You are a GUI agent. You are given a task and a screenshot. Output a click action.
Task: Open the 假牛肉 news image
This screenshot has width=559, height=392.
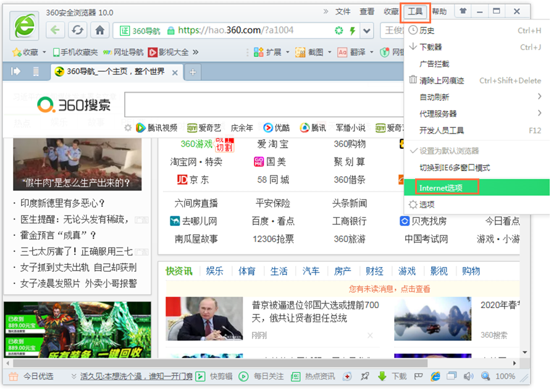[77, 164]
